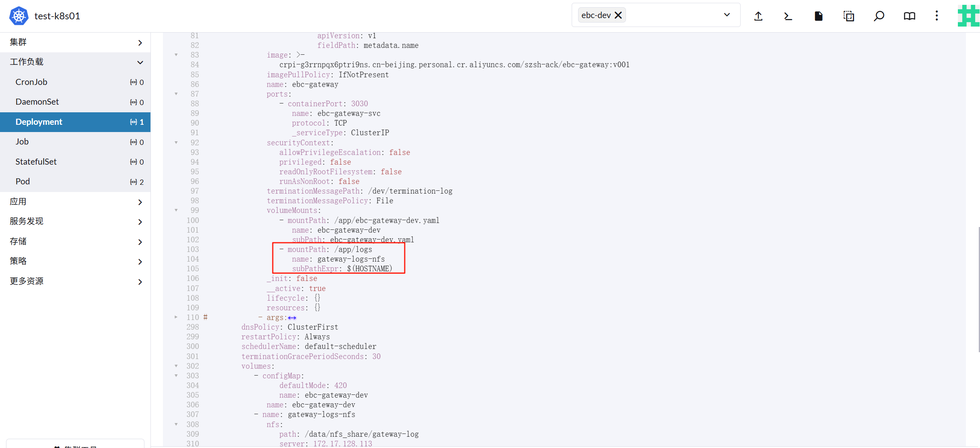Click the green user avatar
This screenshot has height=448, width=980.
[x=968, y=16]
